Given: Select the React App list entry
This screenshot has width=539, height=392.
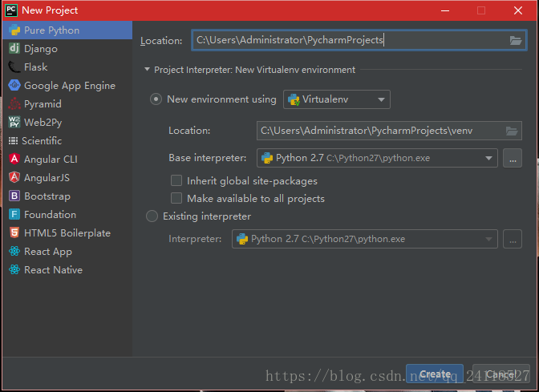Looking at the screenshot, I should (67, 251).
